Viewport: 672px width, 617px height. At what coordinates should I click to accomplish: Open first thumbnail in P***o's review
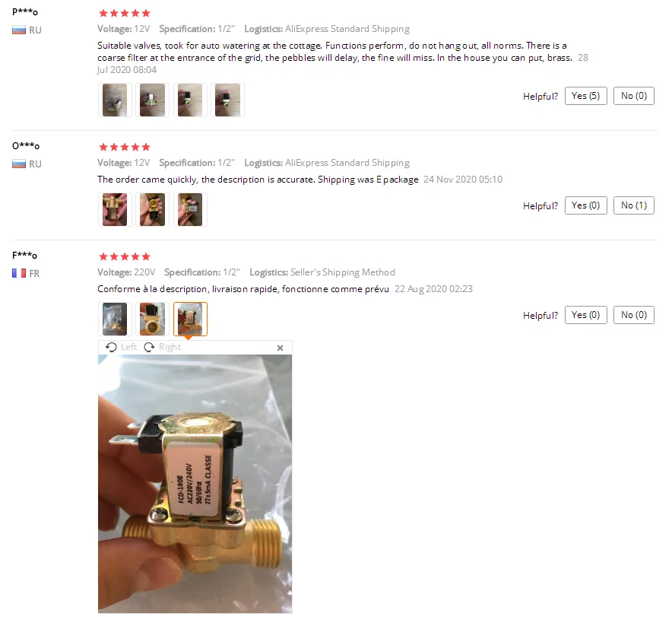point(115,100)
